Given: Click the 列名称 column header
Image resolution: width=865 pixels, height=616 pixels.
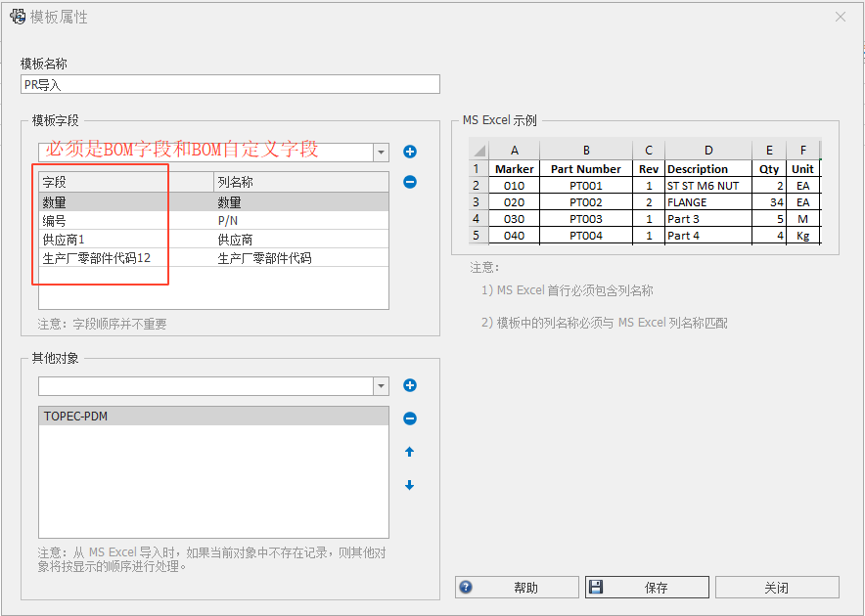Looking at the screenshot, I should (301, 182).
